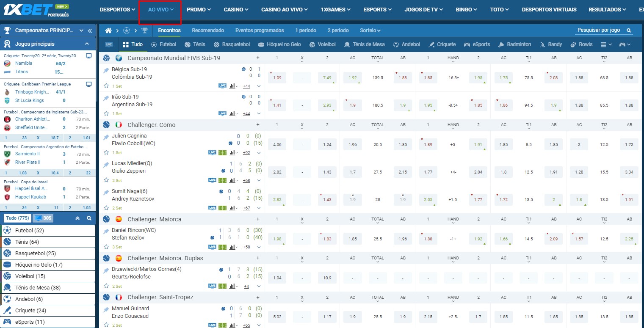Click odds 7.49 for Colômbia Sub-19
644x328 pixels.
pos(327,78)
